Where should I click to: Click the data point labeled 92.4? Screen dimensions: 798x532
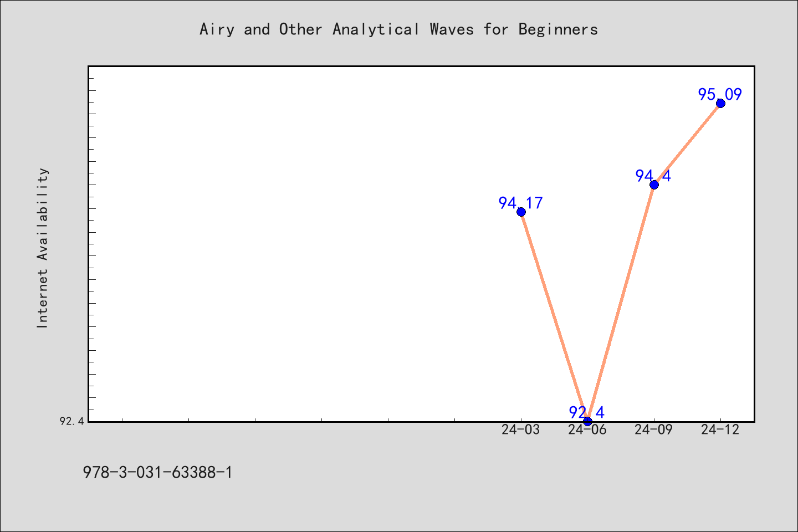pos(587,421)
